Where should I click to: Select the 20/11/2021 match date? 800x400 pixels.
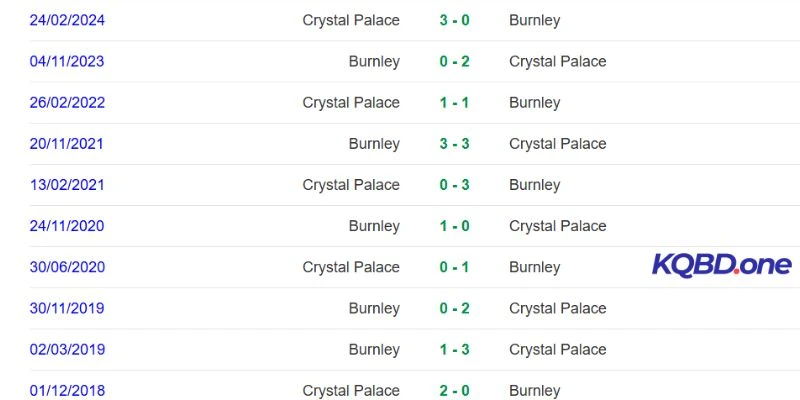tap(67, 143)
